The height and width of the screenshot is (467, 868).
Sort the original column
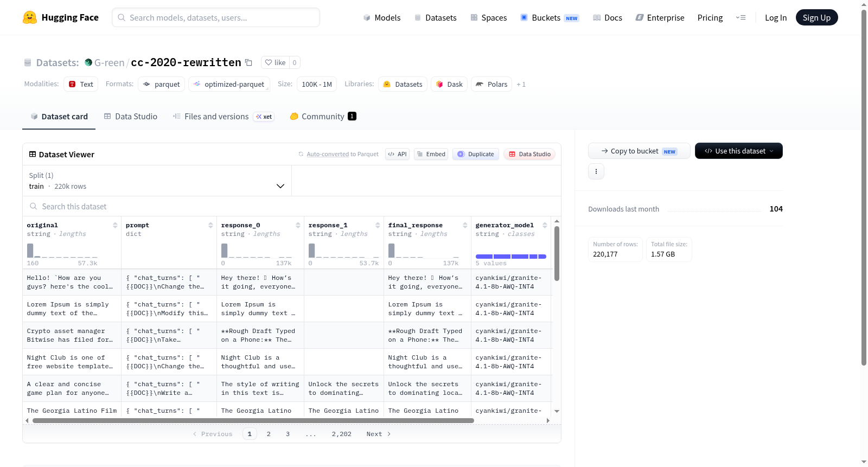pyautogui.click(x=115, y=225)
